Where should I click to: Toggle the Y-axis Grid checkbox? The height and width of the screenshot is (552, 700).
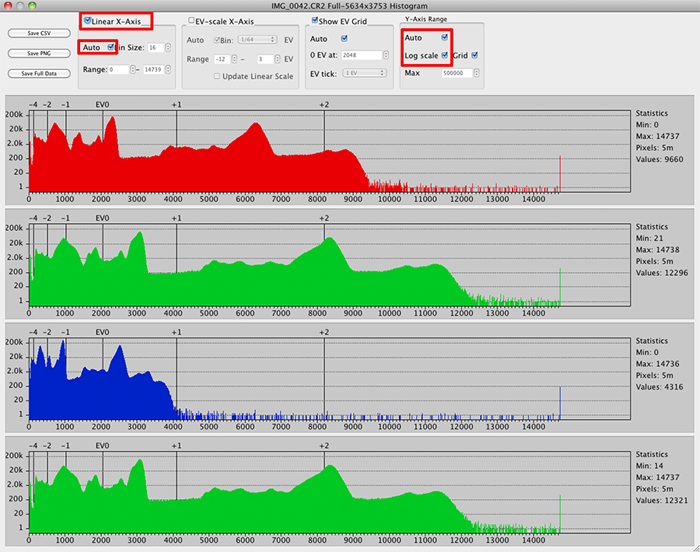click(x=475, y=55)
